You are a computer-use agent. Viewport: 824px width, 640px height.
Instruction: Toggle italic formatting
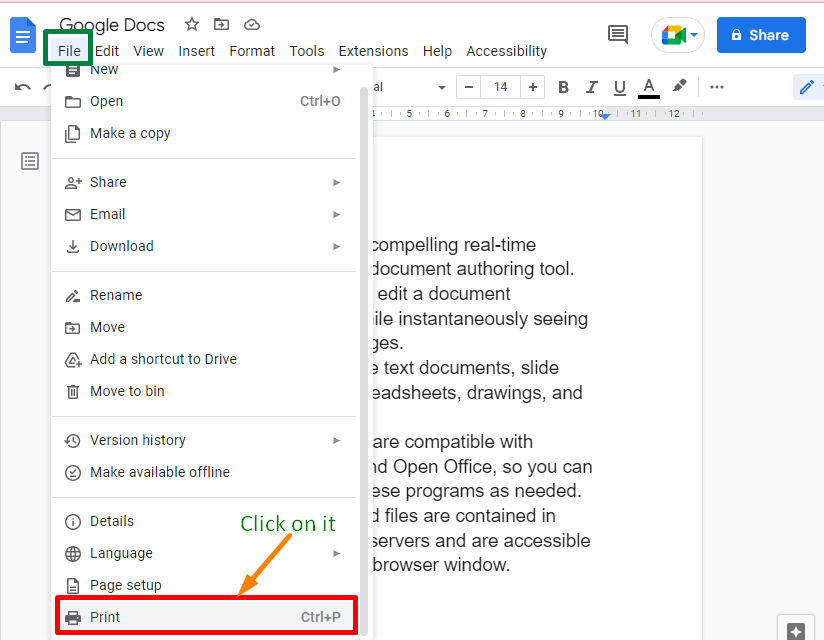(592, 87)
